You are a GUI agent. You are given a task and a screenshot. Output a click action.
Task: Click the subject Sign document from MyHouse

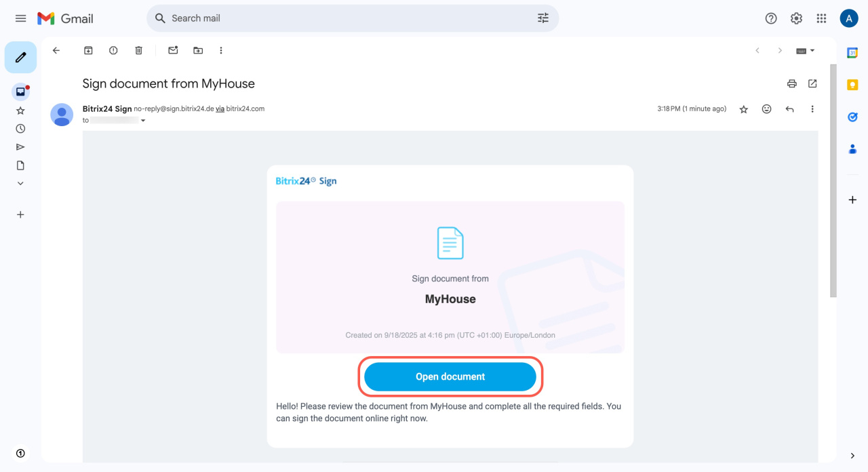[x=169, y=84]
